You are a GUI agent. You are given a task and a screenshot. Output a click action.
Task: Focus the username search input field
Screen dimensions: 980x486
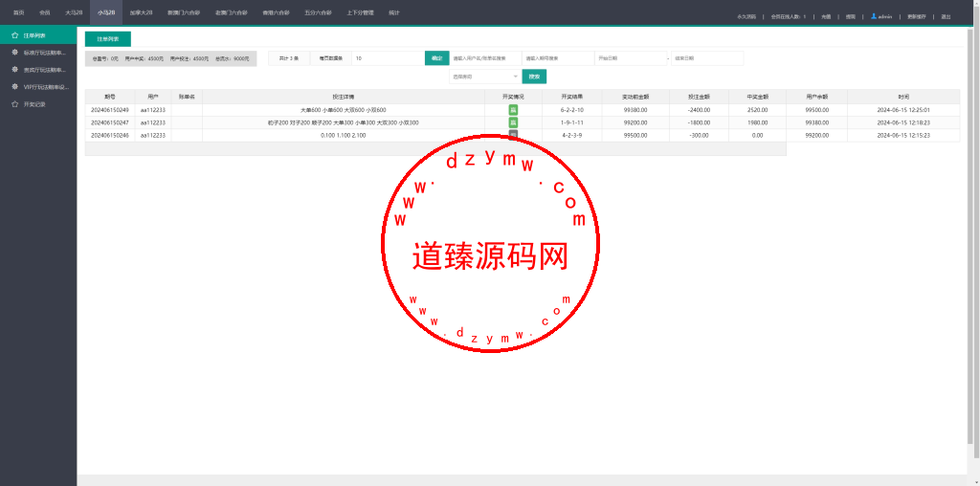point(485,58)
